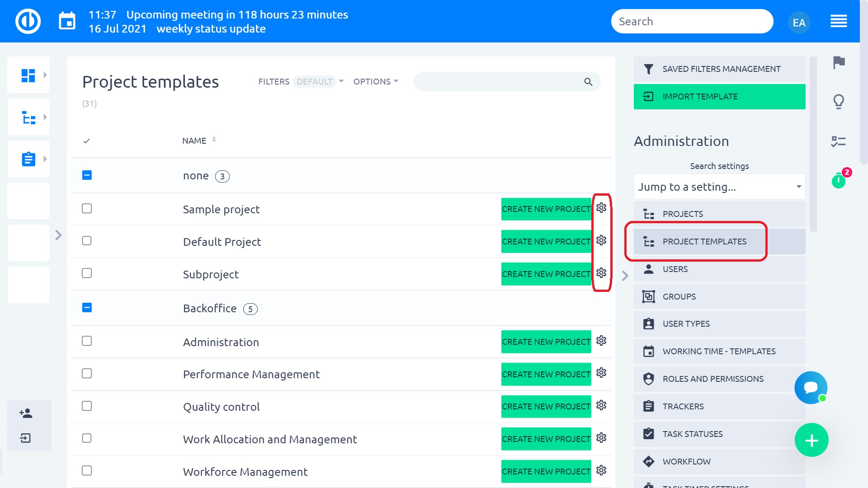Viewport: 868px width, 488px height.
Task: Create new project from Workforce Management
Action: coord(546,472)
